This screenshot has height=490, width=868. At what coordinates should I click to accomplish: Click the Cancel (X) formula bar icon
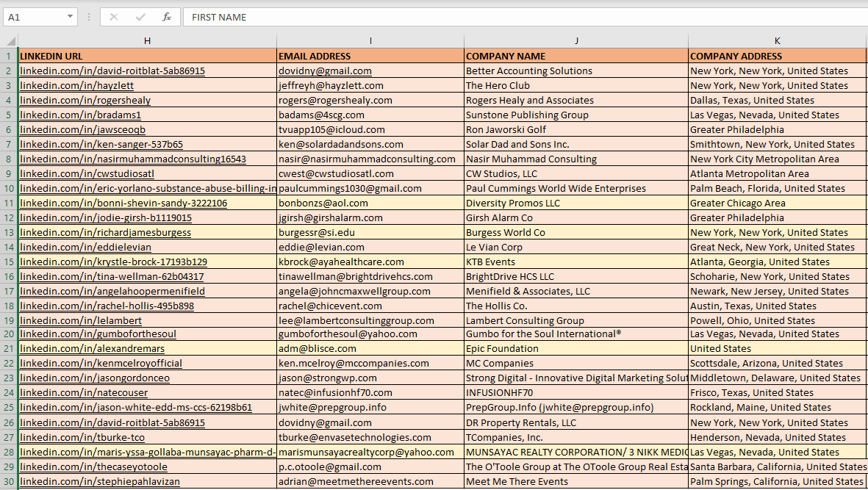pos(113,17)
